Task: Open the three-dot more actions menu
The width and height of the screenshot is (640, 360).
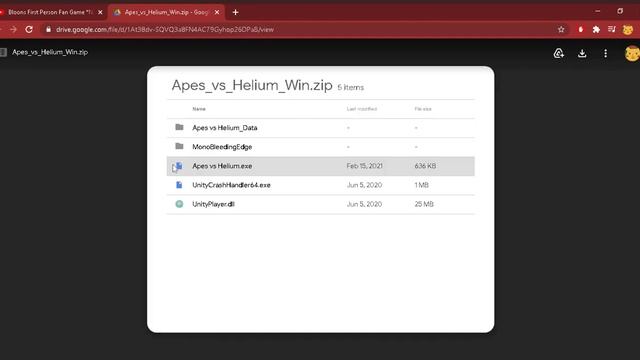Action: coord(605,53)
